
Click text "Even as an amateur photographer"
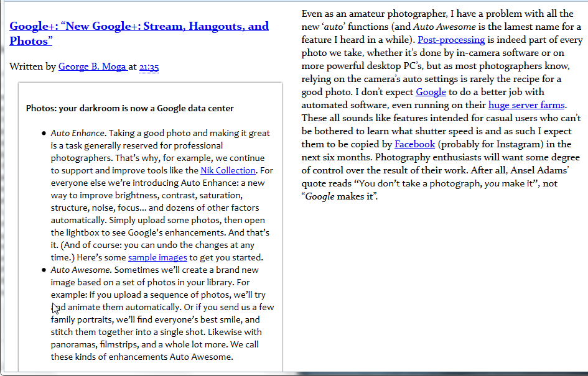(374, 14)
